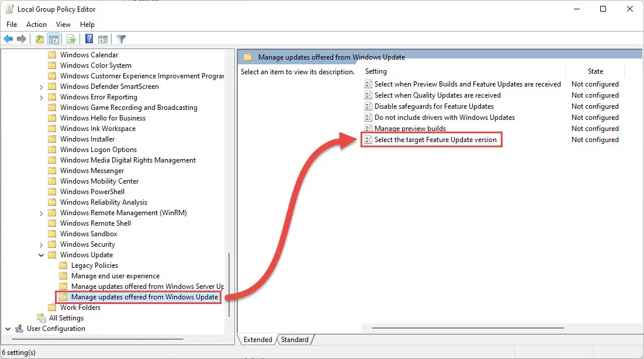Select Windows Media Digital Rights Management folder

pos(128,160)
